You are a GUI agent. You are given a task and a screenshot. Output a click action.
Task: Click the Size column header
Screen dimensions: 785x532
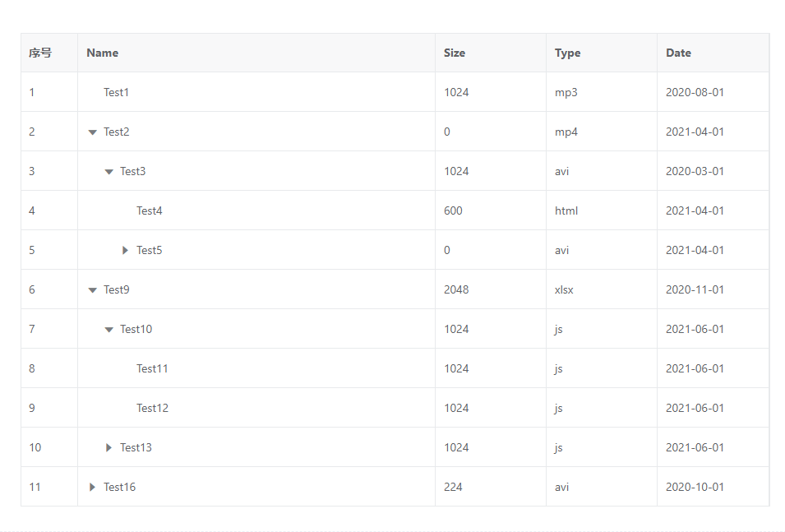click(x=454, y=53)
